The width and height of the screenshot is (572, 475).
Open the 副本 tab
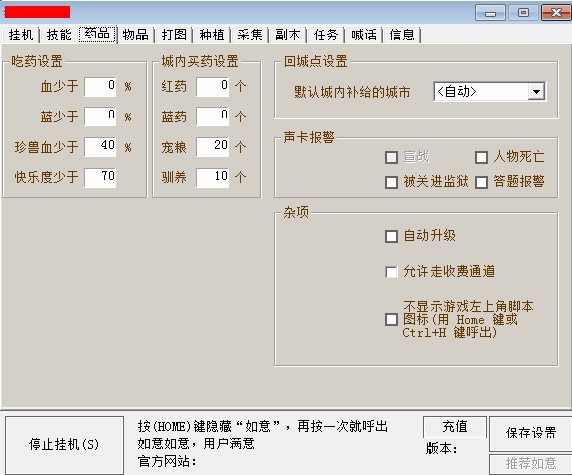click(x=288, y=35)
